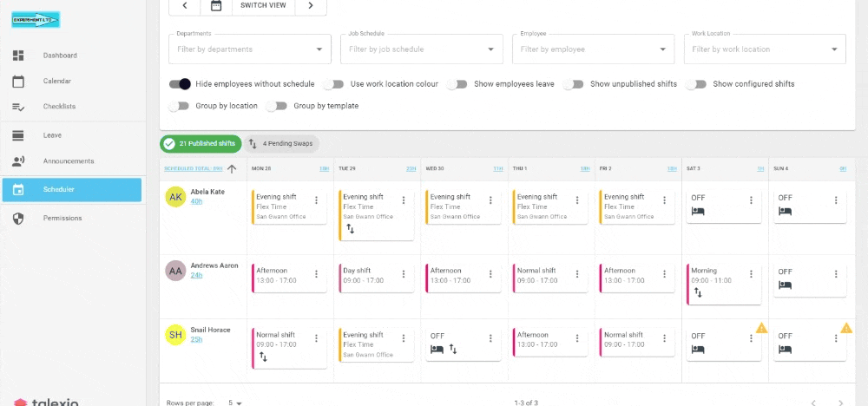Click warning triangle on Snail Horace Sunday
Image resolution: width=868 pixels, height=406 pixels.
click(846, 328)
